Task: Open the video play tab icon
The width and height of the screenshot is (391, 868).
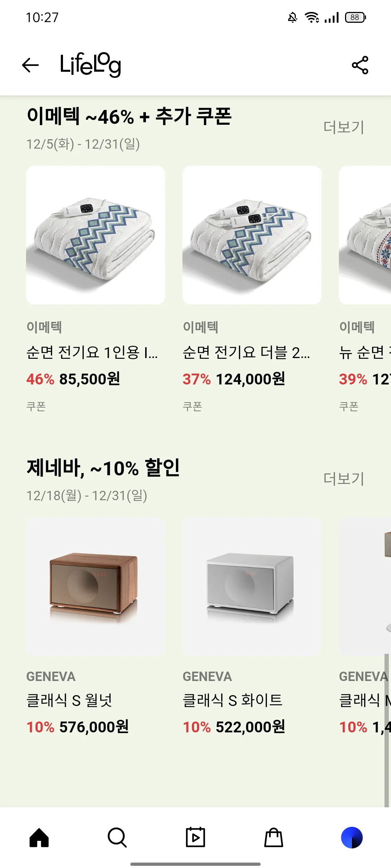Action: 195,838
